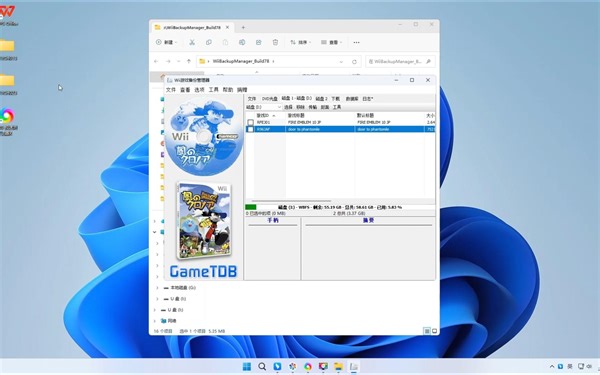
Task: Click the File Explorer taskbar icon
Action: [x=338, y=367]
